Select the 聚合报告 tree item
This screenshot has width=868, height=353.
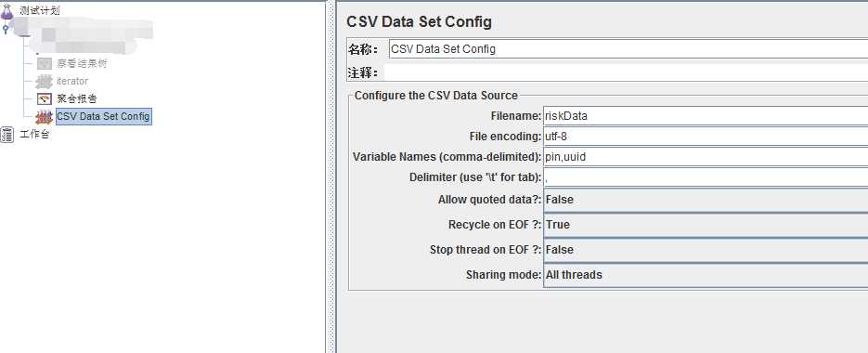click(77, 99)
